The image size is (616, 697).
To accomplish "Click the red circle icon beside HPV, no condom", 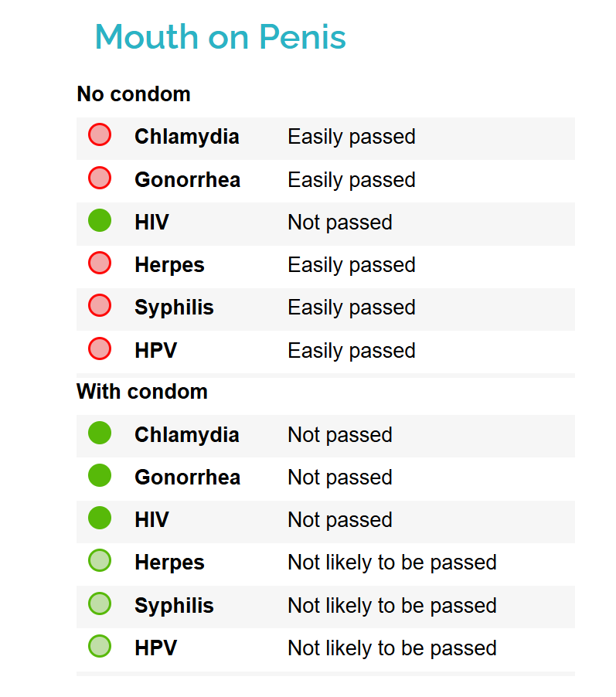I will [100, 349].
